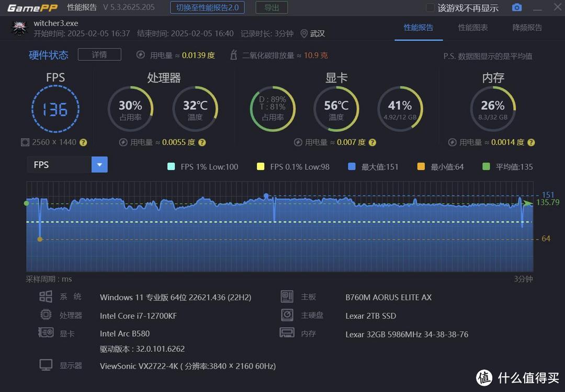
Task: Click memory power gauge icon by 0.0014 度
Action: tap(452, 142)
